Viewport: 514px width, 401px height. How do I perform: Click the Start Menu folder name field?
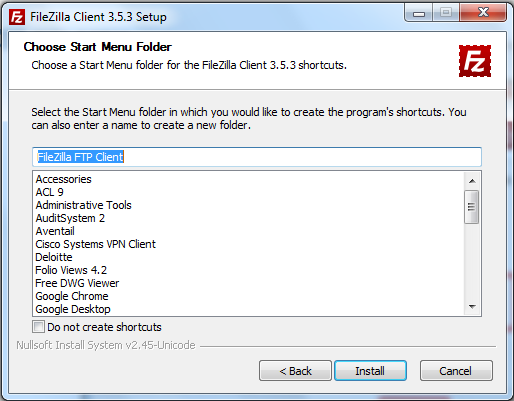(x=257, y=157)
